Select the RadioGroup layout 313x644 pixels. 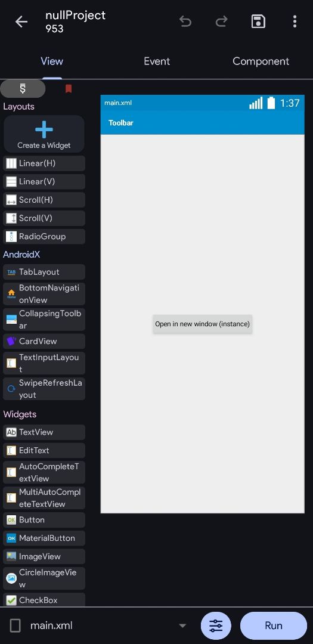(x=44, y=237)
